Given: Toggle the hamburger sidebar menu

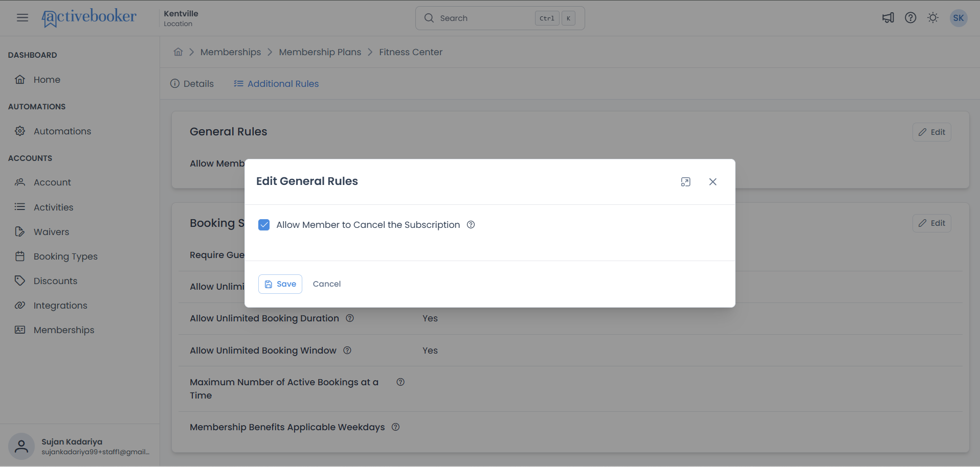Looking at the screenshot, I should 23,18.
